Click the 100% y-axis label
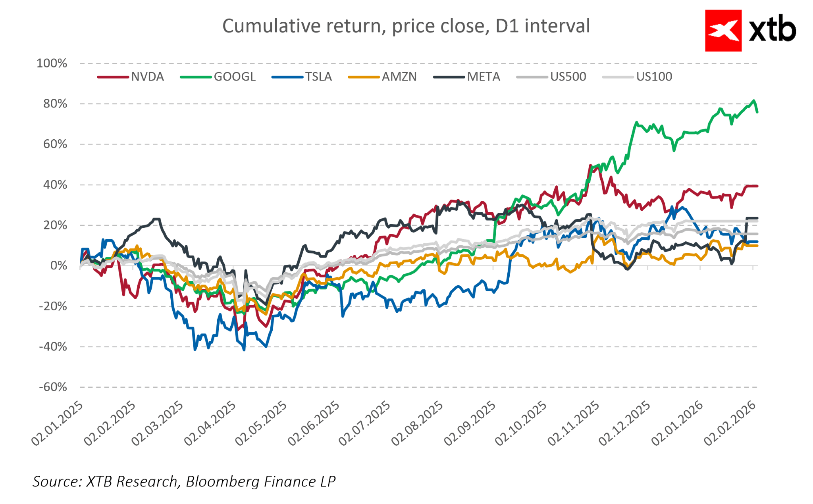Image resolution: width=813 pixels, height=504 pixels. (52, 63)
